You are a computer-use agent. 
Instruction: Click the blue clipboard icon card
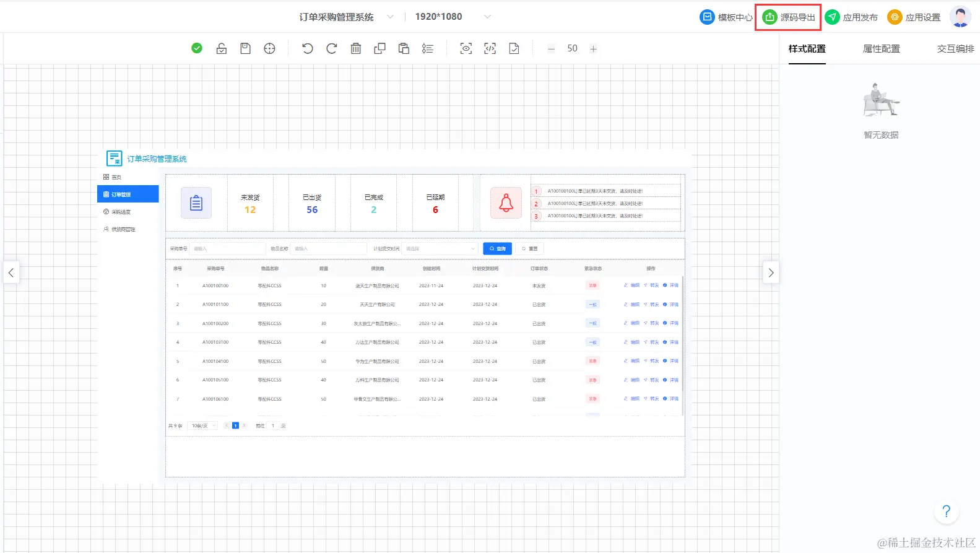[x=196, y=202]
